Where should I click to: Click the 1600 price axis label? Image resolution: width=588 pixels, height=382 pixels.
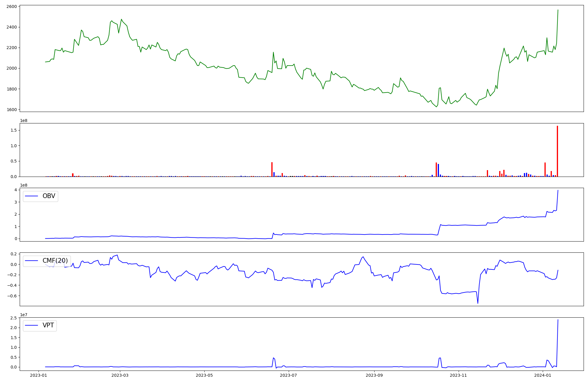click(x=12, y=110)
